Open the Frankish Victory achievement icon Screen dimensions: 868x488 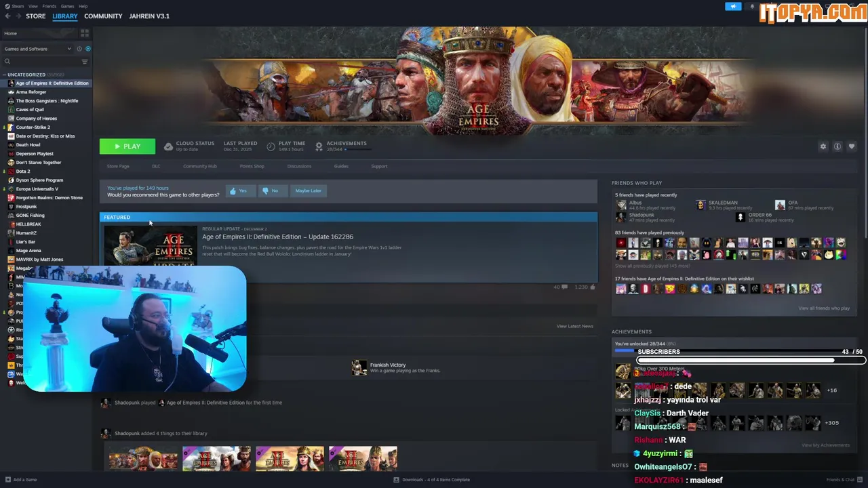359,367
